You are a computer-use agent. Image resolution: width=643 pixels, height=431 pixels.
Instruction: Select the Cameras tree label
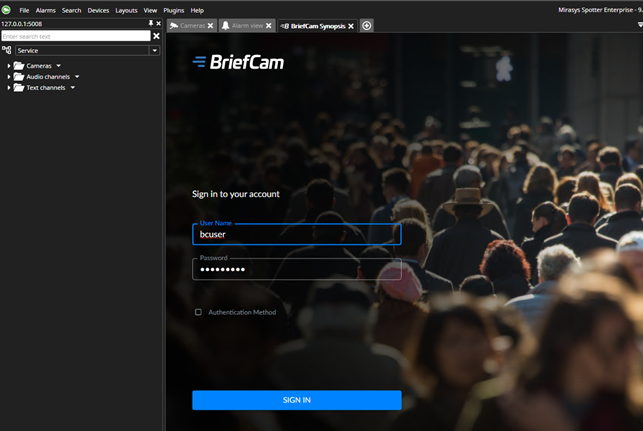[x=39, y=66]
